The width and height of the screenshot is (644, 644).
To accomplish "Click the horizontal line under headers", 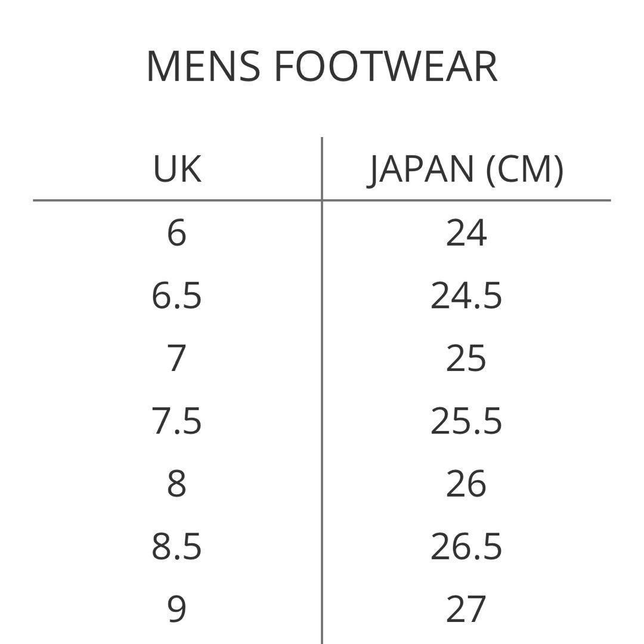I will coord(179,200).
